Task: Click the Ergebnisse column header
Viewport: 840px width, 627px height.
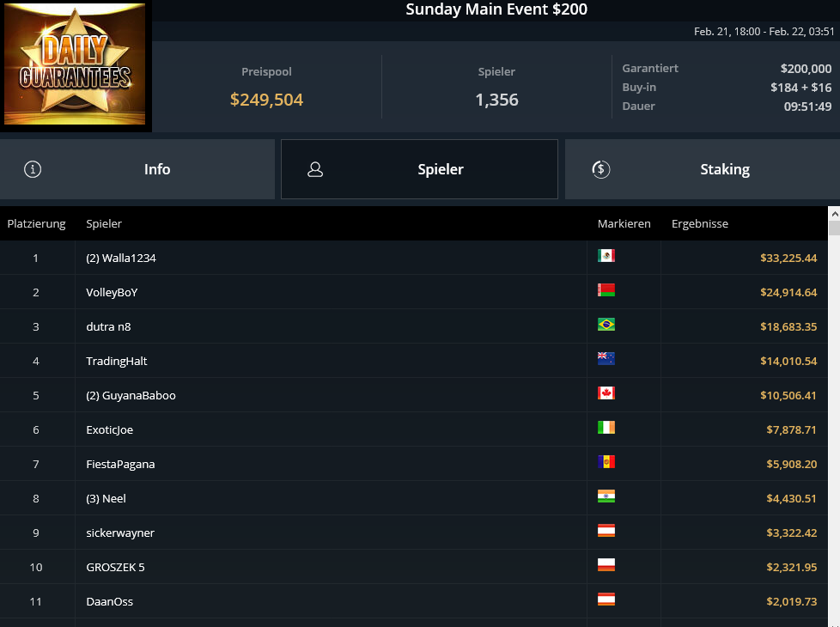Action: pos(700,223)
